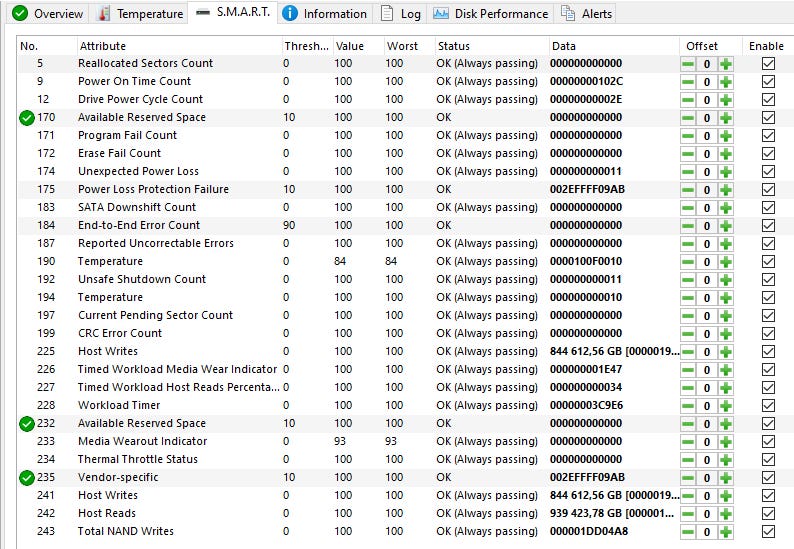The width and height of the screenshot is (794, 549).
Task: Decrease offset for attribute 170 Available Reserved Space
Action: click(688, 117)
